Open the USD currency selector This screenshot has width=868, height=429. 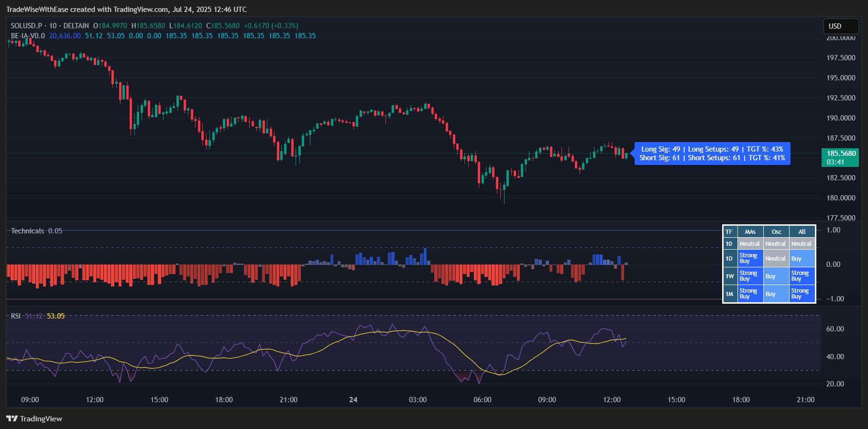pos(841,26)
